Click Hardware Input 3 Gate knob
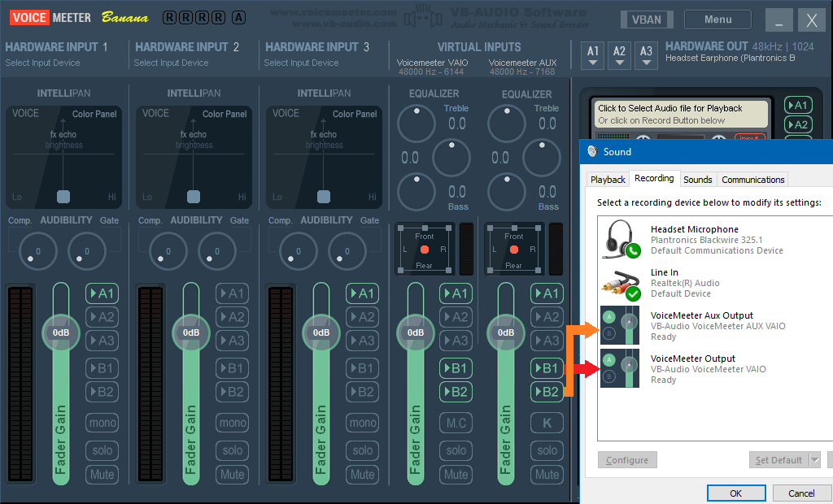 pos(347,251)
